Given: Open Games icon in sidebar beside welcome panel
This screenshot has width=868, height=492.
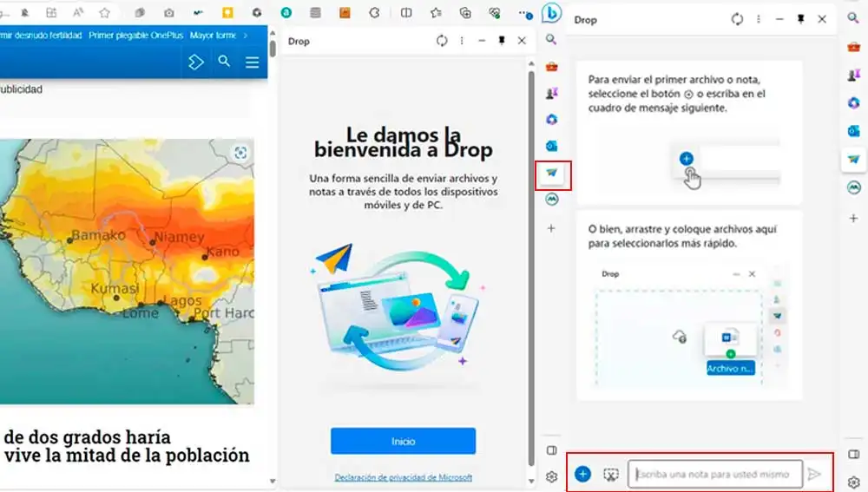Looking at the screenshot, I should (x=551, y=93).
